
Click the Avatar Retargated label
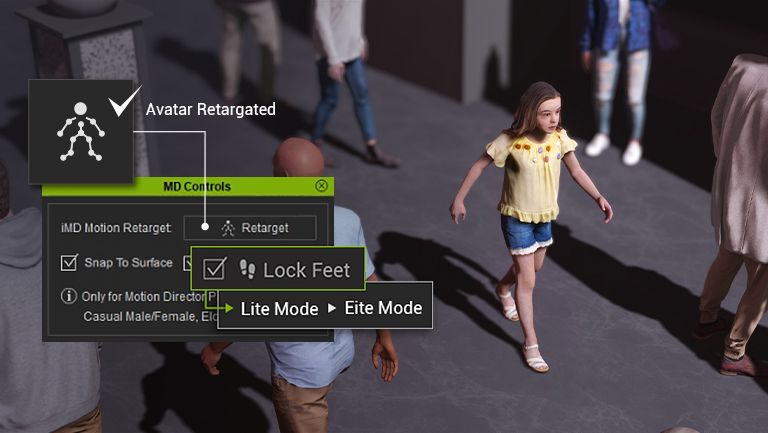click(x=210, y=110)
